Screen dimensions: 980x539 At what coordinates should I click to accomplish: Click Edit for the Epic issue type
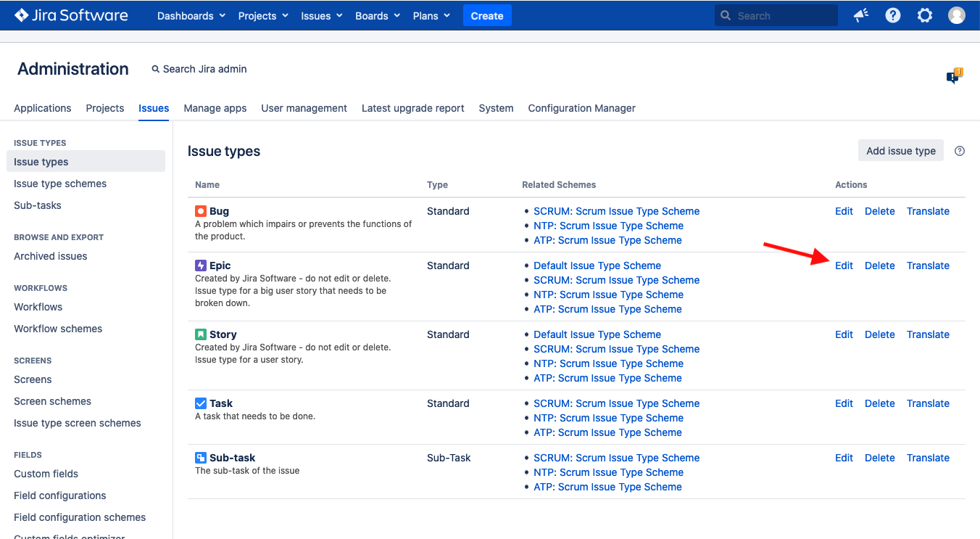[844, 266]
